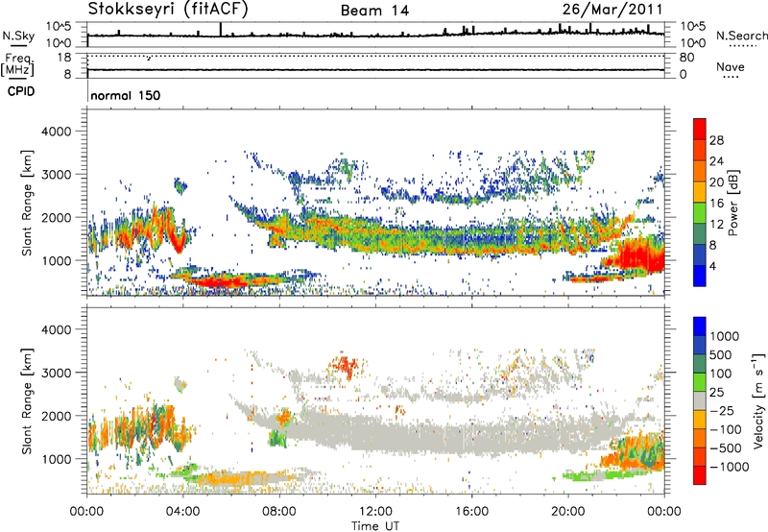Click the 'Velocity [m s-1]' colorbar label
Viewport: 768px width, 532px height.
[x=758, y=401]
